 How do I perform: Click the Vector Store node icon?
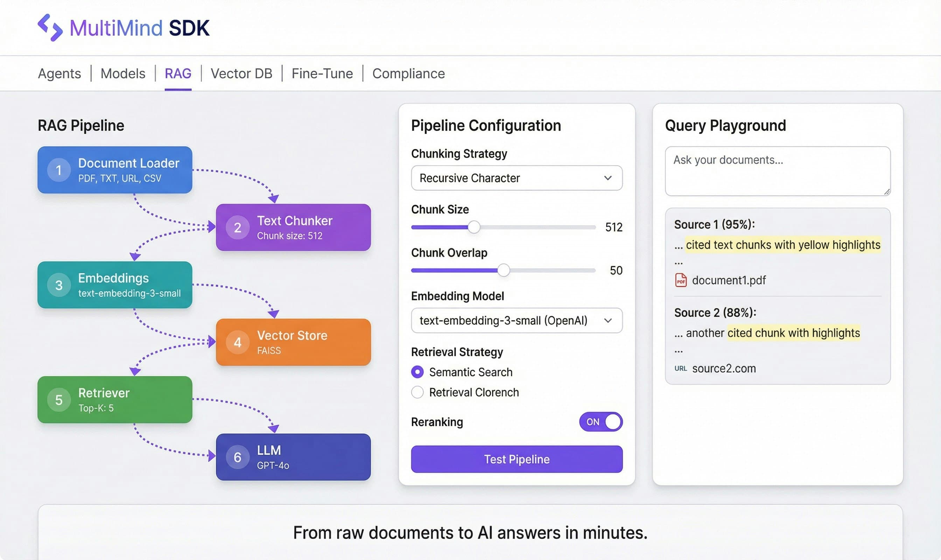237,342
